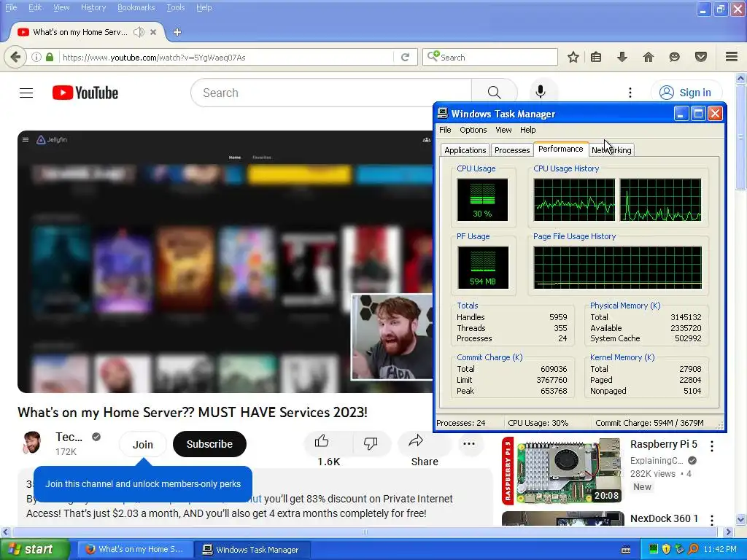Screen dimensions: 747x560
Task: Click the green CPU meter tray icon
Action: click(654, 549)
